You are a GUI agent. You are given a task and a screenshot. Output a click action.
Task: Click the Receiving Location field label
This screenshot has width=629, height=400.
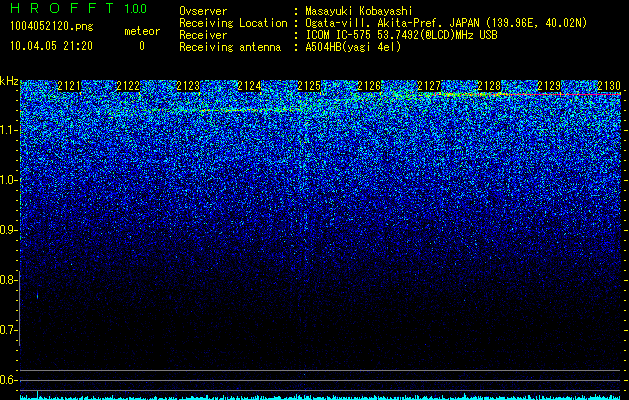[233, 23]
